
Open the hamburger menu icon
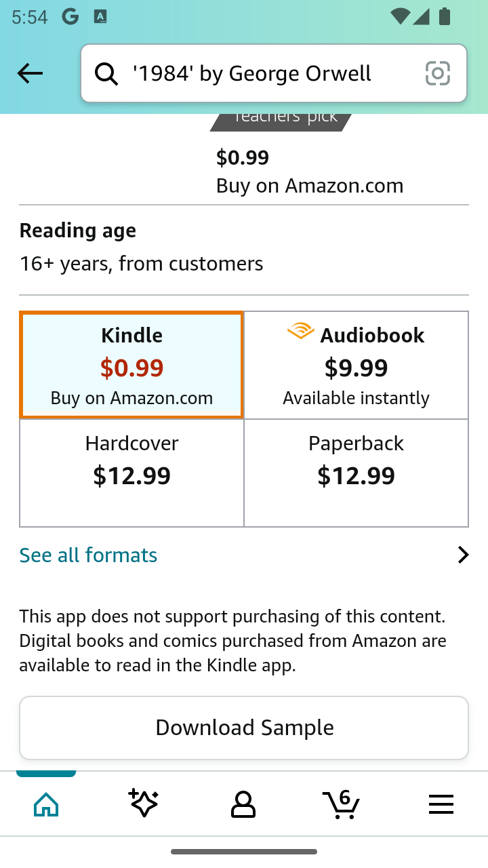[x=441, y=805]
